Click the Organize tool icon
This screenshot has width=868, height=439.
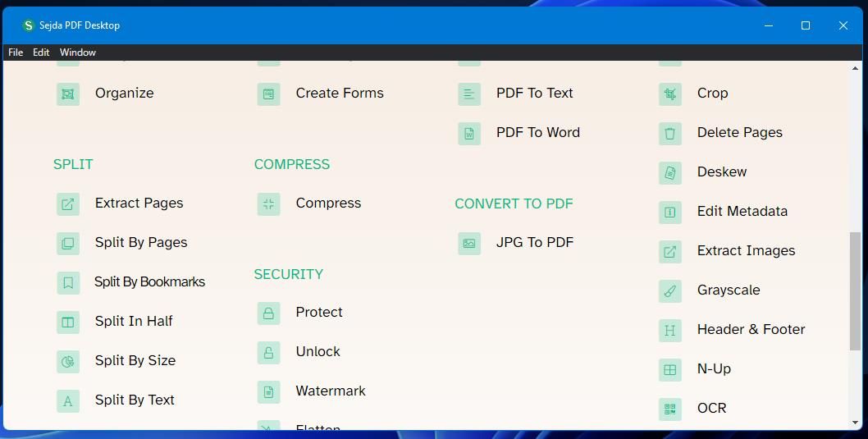pyautogui.click(x=68, y=94)
